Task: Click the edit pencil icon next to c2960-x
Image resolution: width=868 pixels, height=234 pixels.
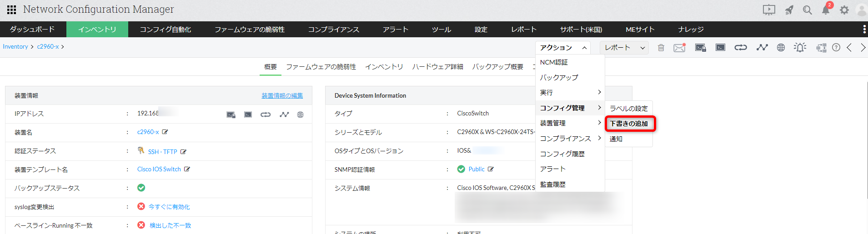Action: click(x=165, y=132)
